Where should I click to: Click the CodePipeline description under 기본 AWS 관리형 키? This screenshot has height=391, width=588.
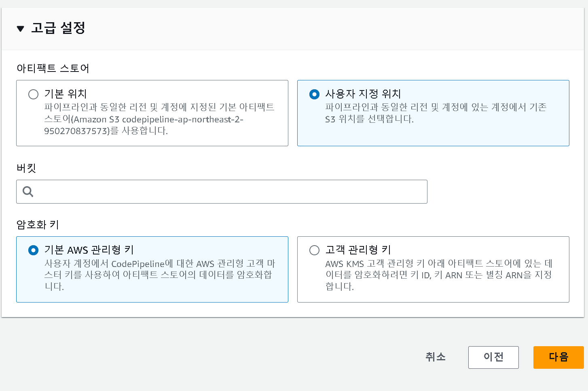coord(159,275)
